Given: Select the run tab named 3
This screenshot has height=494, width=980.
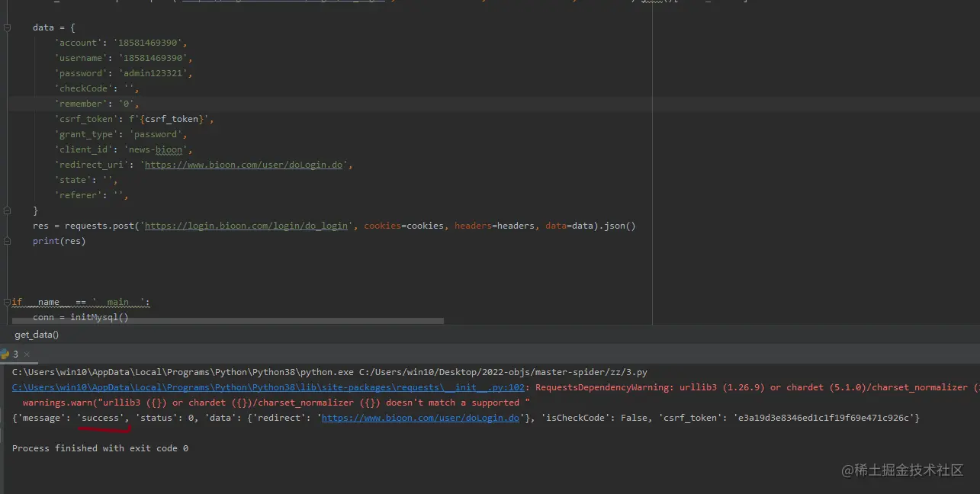Looking at the screenshot, I should coord(15,354).
